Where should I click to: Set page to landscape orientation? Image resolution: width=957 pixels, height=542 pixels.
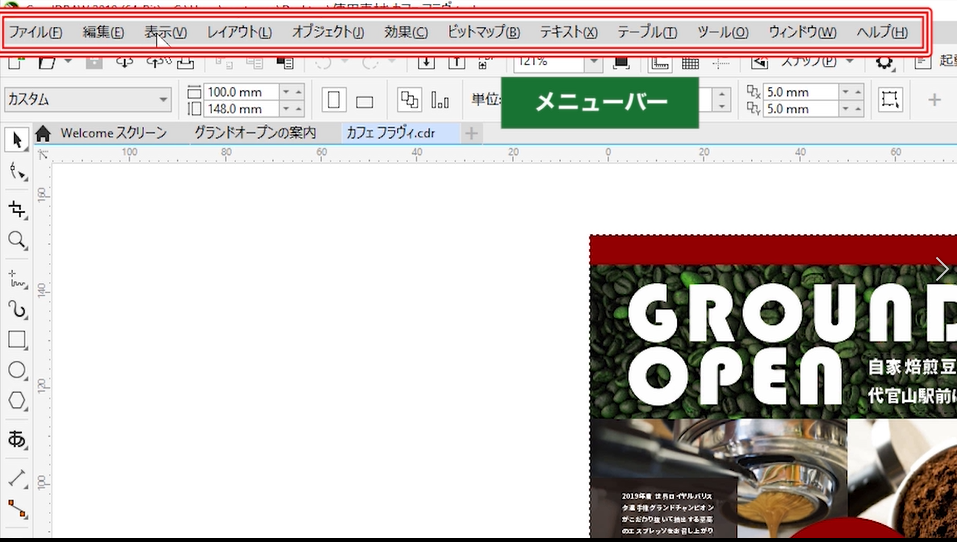point(364,101)
